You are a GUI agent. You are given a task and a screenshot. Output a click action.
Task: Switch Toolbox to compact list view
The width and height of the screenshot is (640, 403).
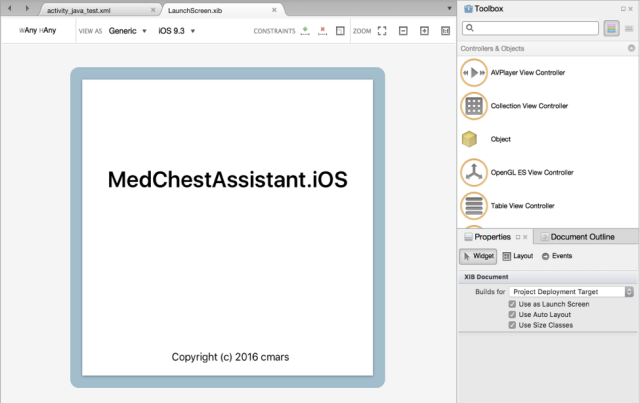coord(629,29)
